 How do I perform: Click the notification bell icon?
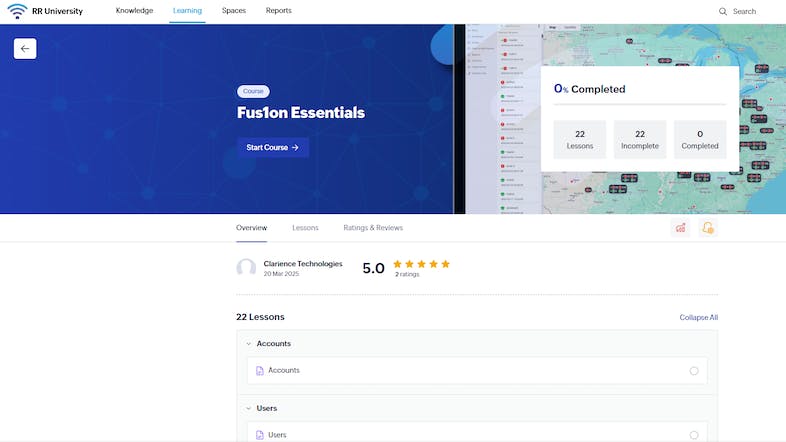tap(708, 228)
